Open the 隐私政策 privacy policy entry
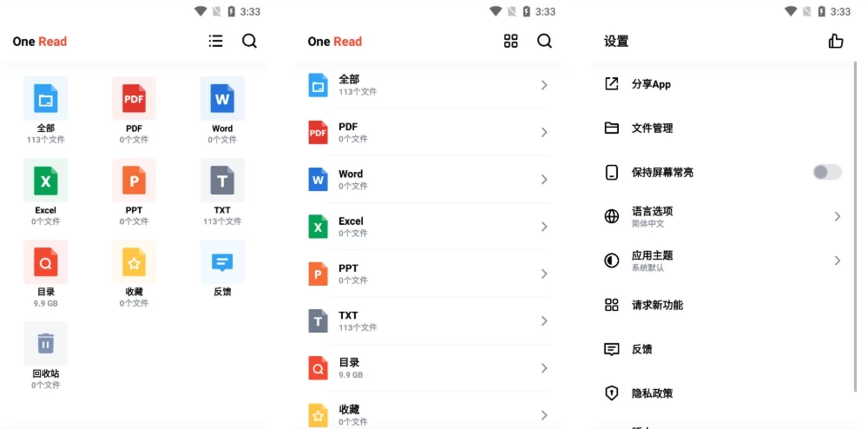Screen dimensions: 868x429 [x=652, y=393]
